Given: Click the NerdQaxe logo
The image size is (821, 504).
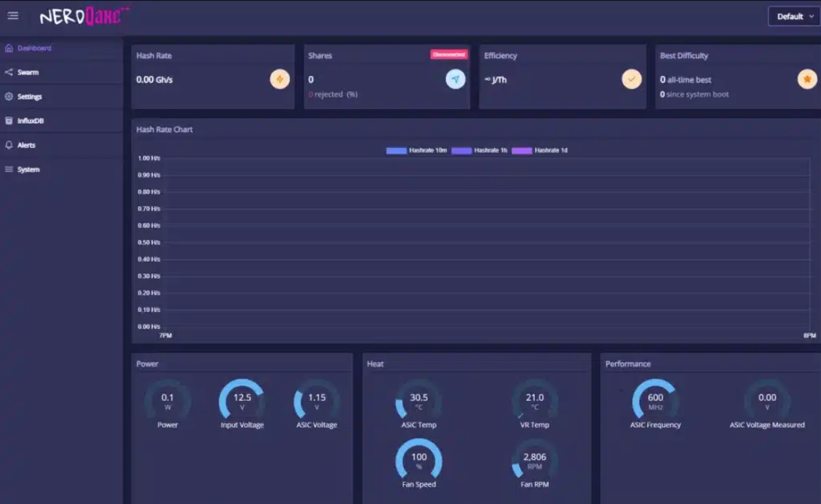Looking at the screenshot, I should pyautogui.click(x=85, y=16).
